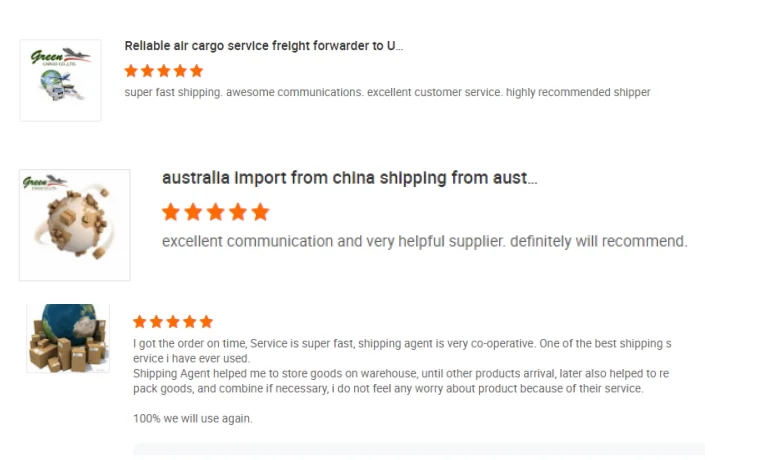
Task: Click first star of australia import review
Action: point(171,212)
